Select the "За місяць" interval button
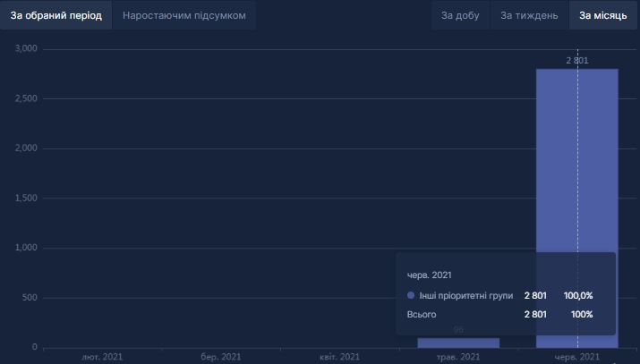The image size is (640, 364). (x=602, y=16)
